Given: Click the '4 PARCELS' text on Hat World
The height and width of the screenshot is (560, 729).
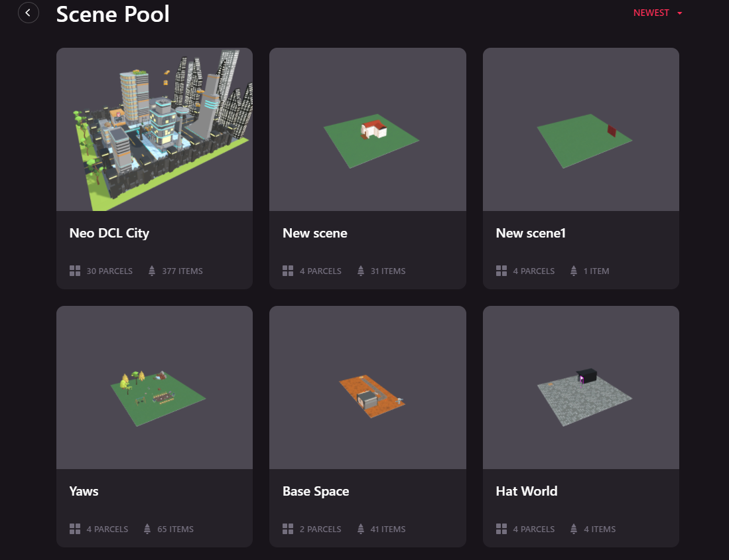Looking at the screenshot, I should point(534,529).
